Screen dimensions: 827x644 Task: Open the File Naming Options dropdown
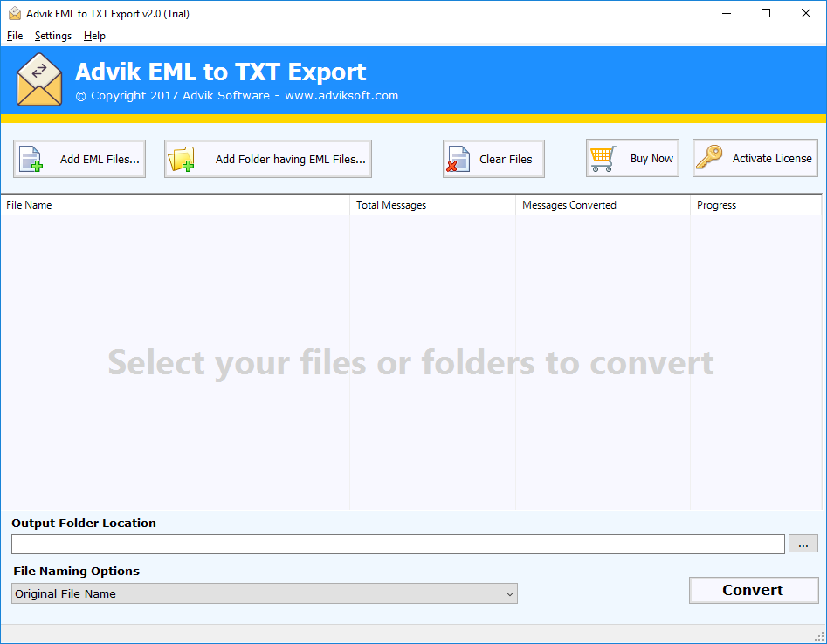coord(265,593)
